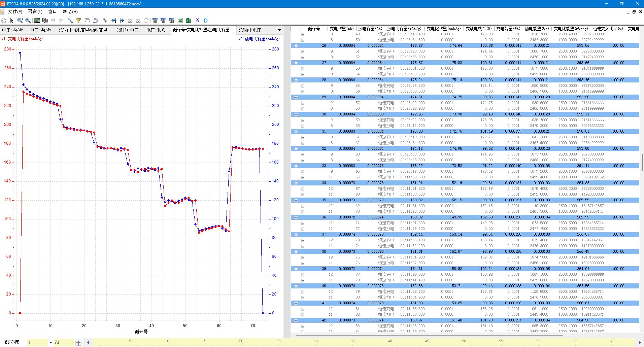This screenshot has height=347, width=644.
Task: Click the 放电容量(Ah) column header
Action: (x=370, y=29)
